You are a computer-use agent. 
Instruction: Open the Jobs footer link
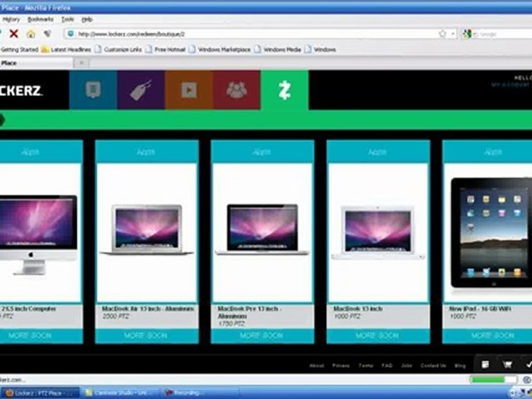tap(406, 365)
